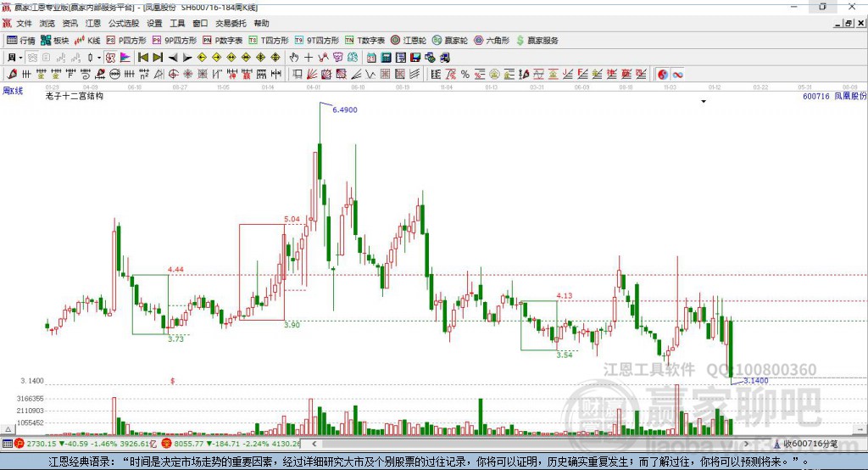Image resolution: width=868 pixels, height=470 pixels.
Task: Select the red crosshair circle tool
Action: tap(173, 75)
